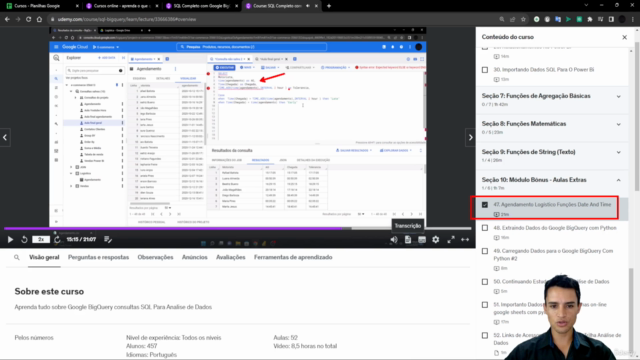Add a note at the current time
The width and height of the screenshot is (640, 360).
tap(108, 240)
